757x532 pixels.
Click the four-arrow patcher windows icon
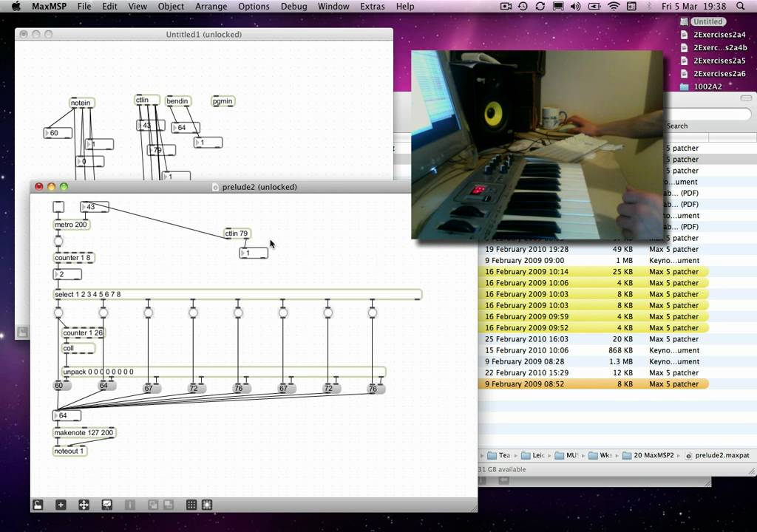[84, 505]
